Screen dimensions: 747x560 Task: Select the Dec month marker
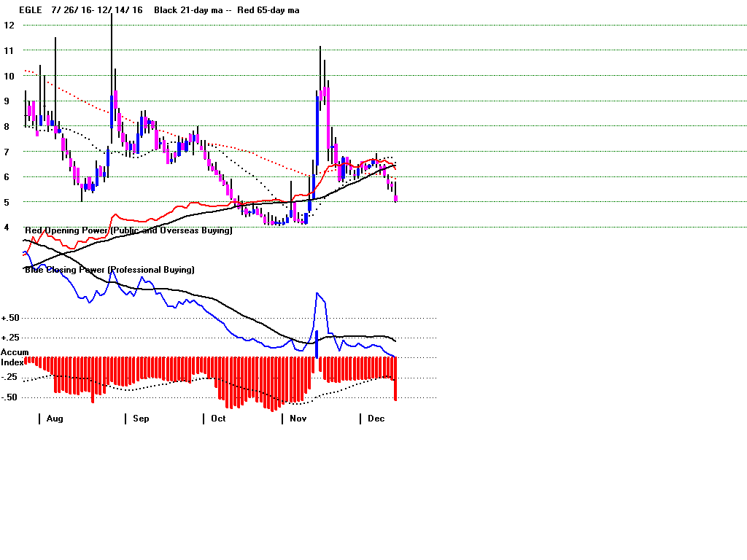pos(376,419)
